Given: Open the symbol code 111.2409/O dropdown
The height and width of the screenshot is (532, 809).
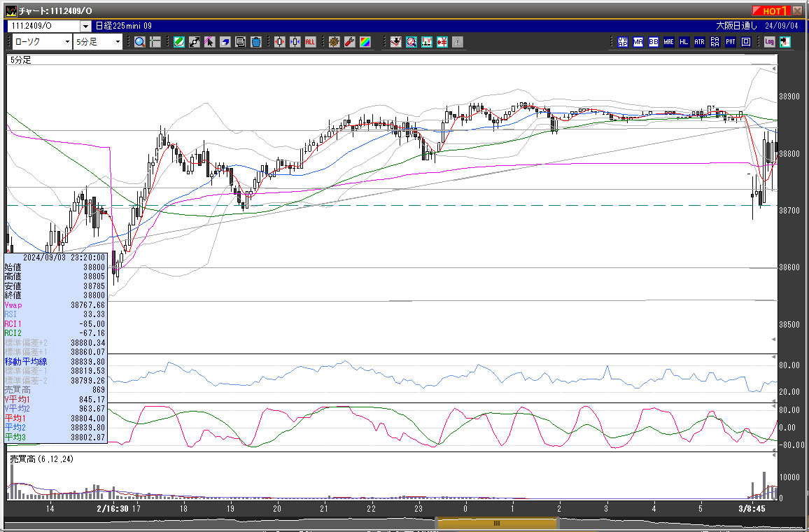Looking at the screenshot, I should [85, 26].
